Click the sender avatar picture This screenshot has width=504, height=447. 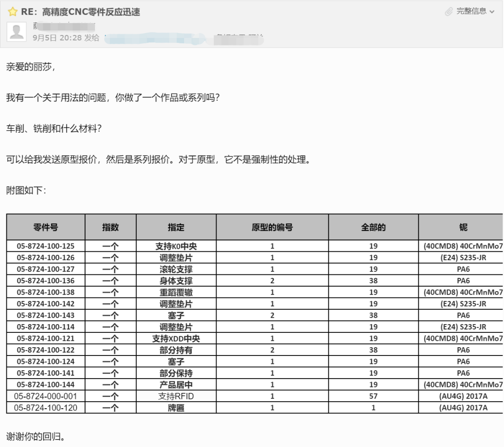pos(16,32)
